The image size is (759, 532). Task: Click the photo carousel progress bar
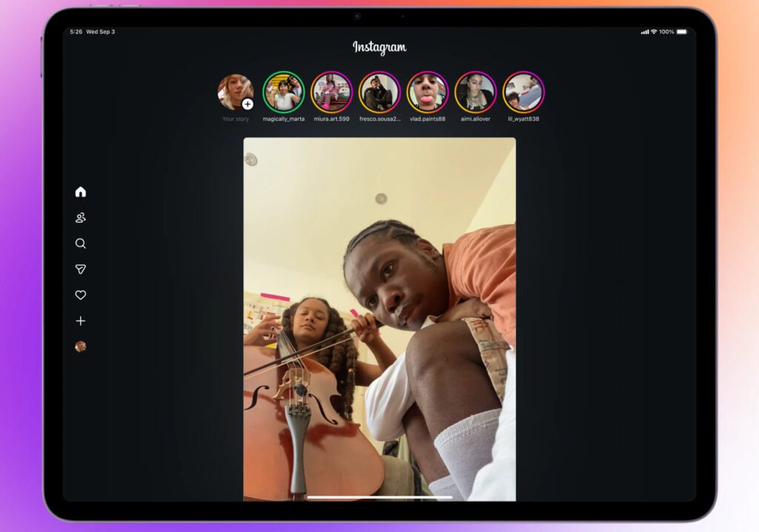379,496
